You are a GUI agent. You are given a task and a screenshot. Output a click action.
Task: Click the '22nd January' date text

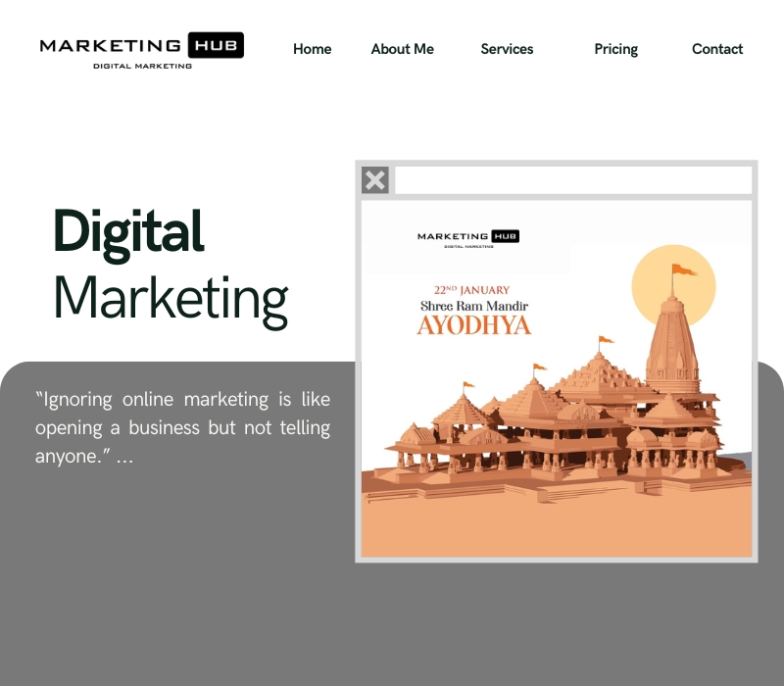(472, 290)
